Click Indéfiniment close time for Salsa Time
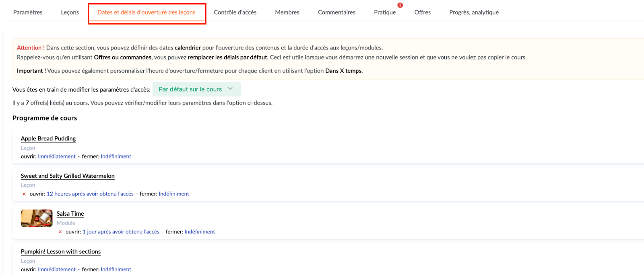Image resolution: width=644 pixels, height=276 pixels. 200,232
